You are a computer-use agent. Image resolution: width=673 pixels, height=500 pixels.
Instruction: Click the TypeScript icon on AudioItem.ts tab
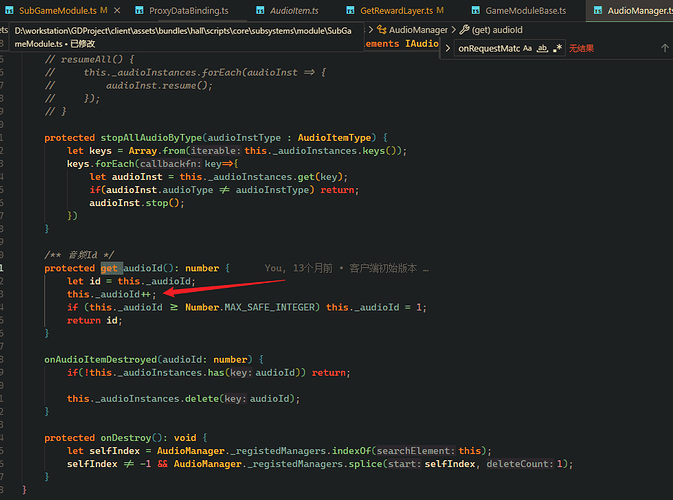pos(260,10)
